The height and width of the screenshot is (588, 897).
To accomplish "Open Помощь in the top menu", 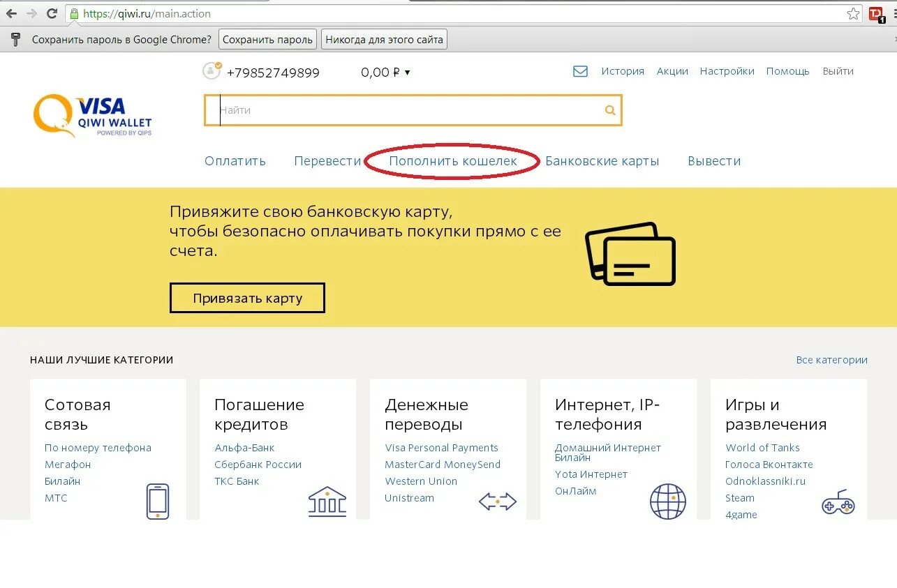I will [x=788, y=71].
